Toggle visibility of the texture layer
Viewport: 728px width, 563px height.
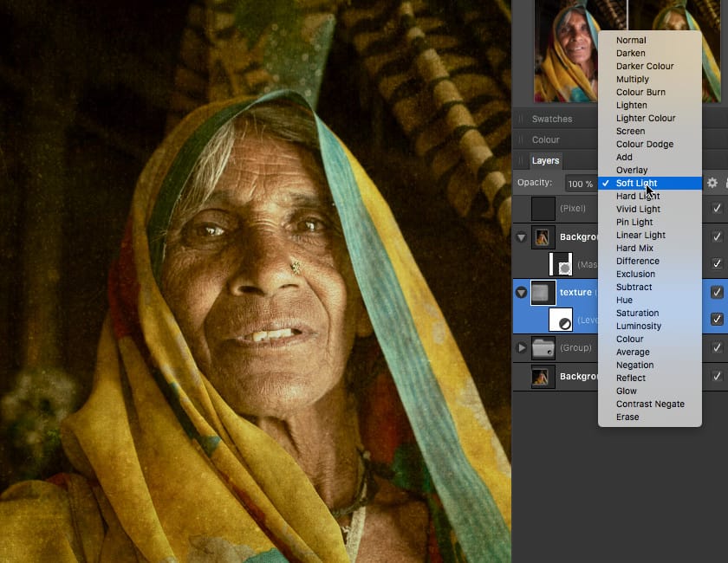point(717,292)
